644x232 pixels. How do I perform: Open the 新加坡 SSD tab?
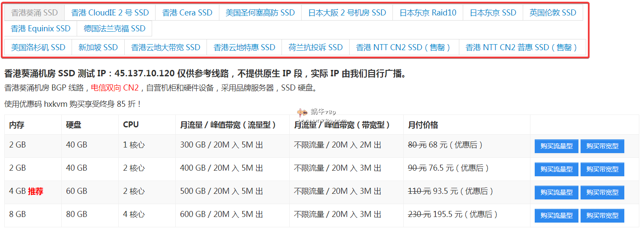98,48
